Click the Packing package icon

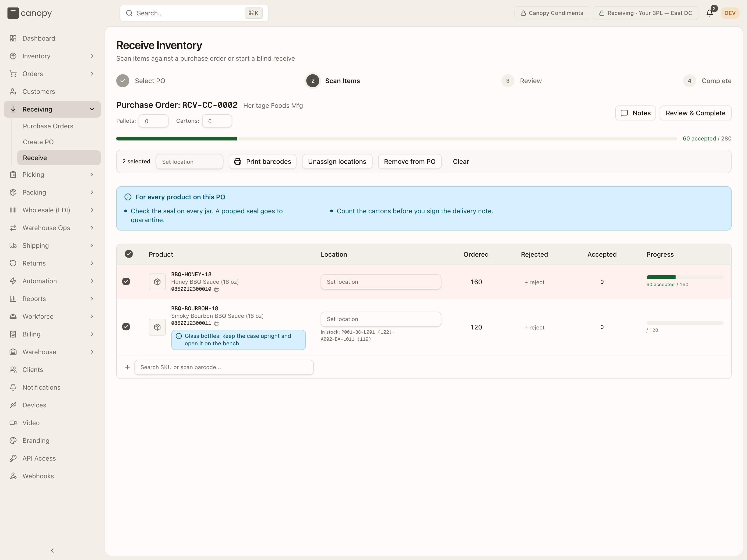[13, 192]
